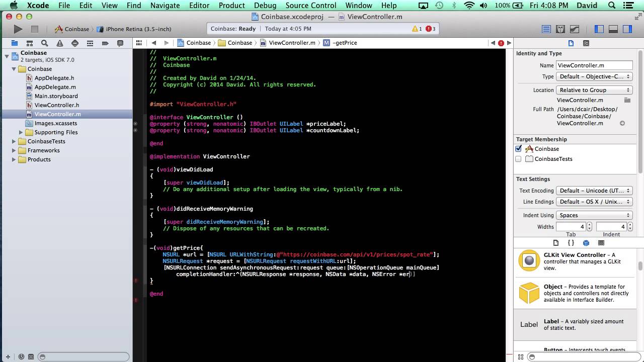This screenshot has height=362, width=644.
Task: Show the Project navigator
Action: pos(15,43)
